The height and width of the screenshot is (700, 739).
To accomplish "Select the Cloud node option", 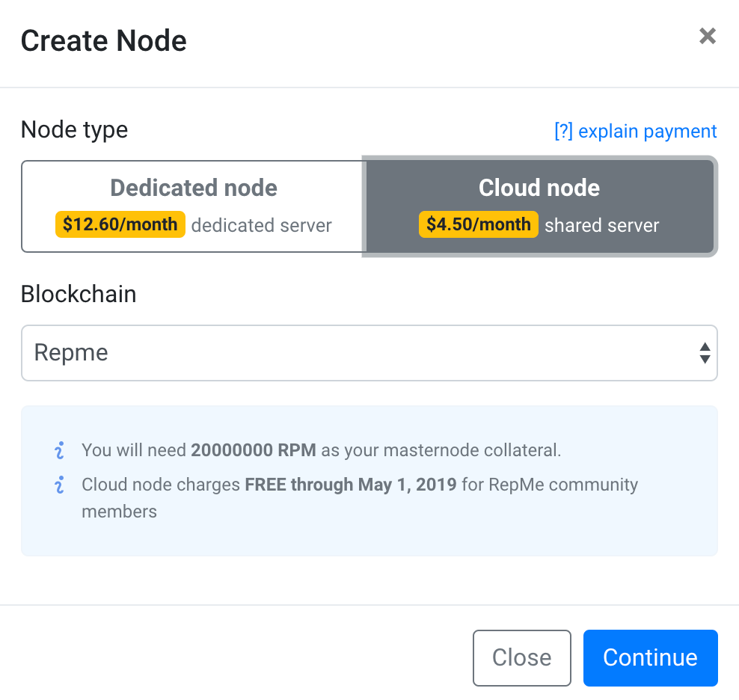I will [x=539, y=206].
